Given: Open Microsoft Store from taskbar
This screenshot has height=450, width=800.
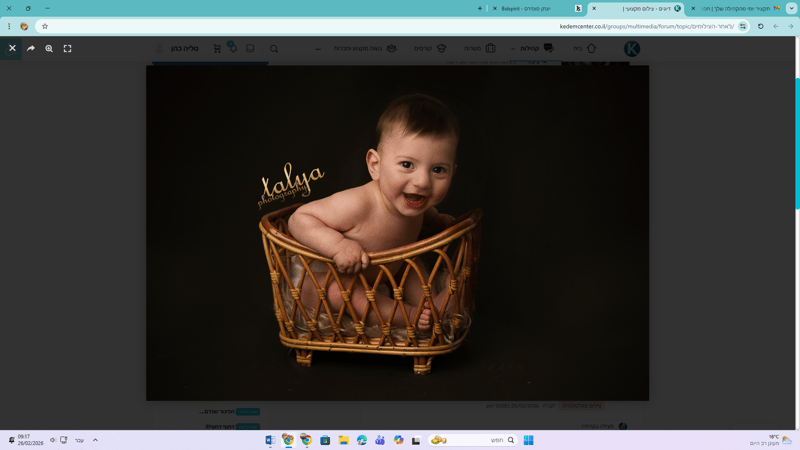Looking at the screenshot, I should pyautogui.click(x=325, y=440).
